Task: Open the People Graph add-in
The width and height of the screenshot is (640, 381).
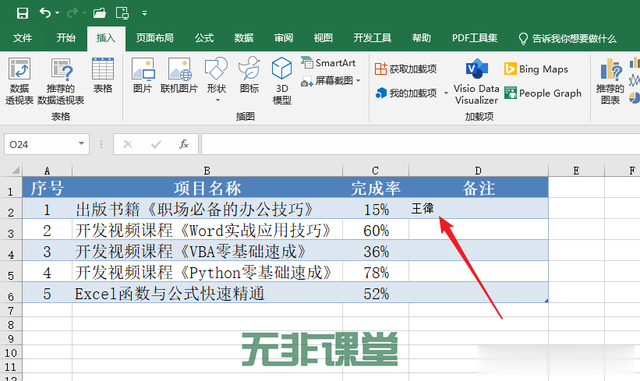Action: (542, 93)
